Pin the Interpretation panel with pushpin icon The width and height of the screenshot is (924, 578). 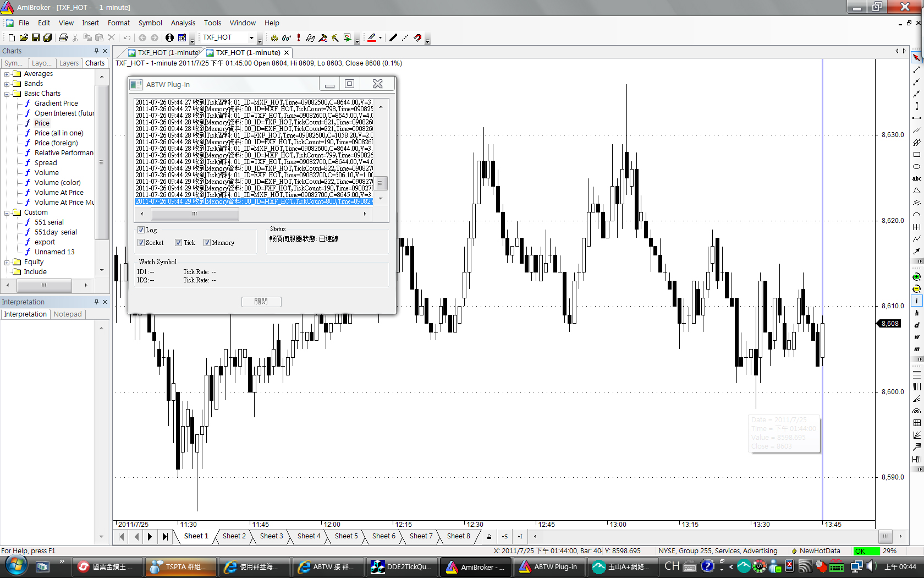coord(96,302)
